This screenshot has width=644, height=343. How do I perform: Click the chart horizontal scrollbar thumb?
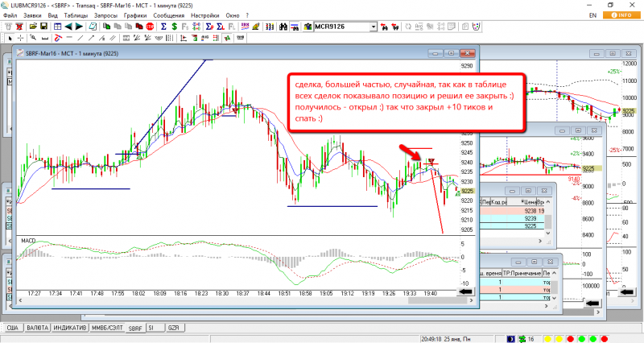point(437,300)
